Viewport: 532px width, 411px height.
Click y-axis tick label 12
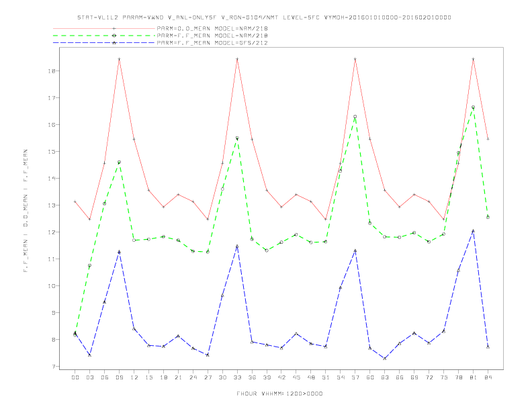[x=52, y=232]
